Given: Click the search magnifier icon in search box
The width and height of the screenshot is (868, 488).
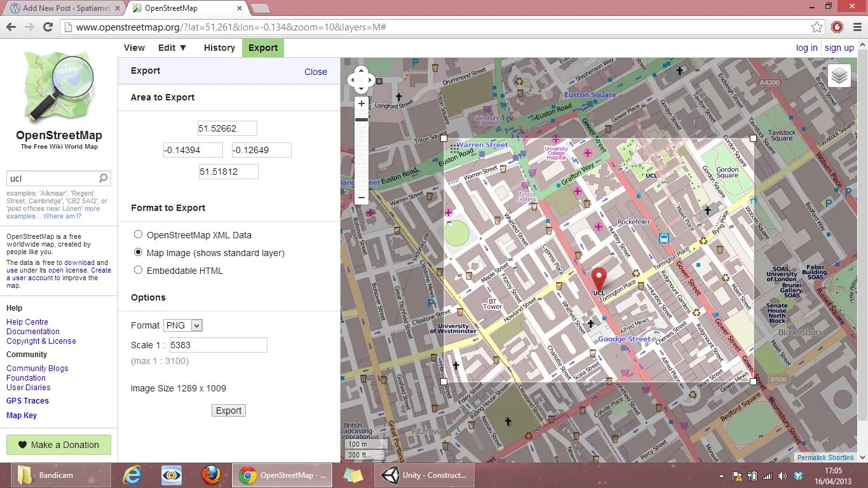Looking at the screenshot, I should click(x=104, y=178).
